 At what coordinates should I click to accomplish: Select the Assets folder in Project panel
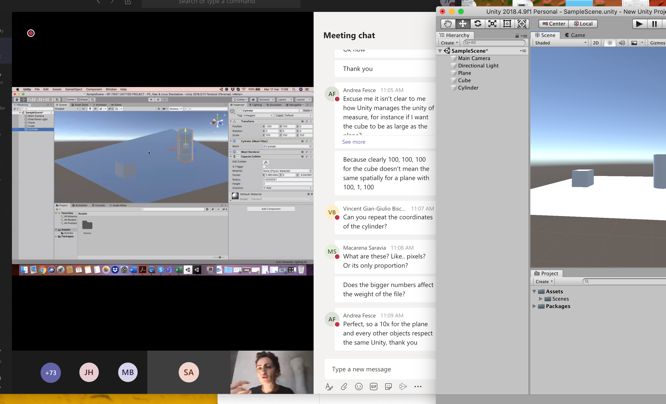click(554, 291)
